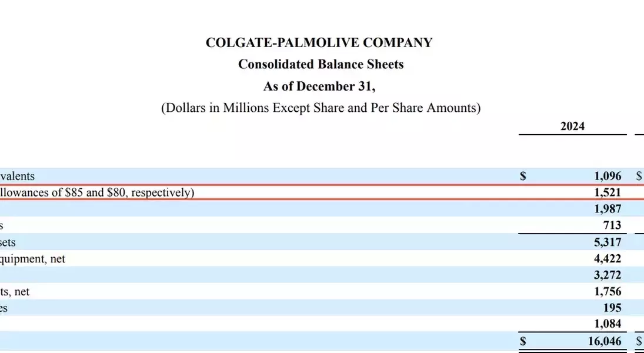This screenshot has height=353, width=644.
Task: Click the 1,084 amount cell
Action: click(x=608, y=325)
